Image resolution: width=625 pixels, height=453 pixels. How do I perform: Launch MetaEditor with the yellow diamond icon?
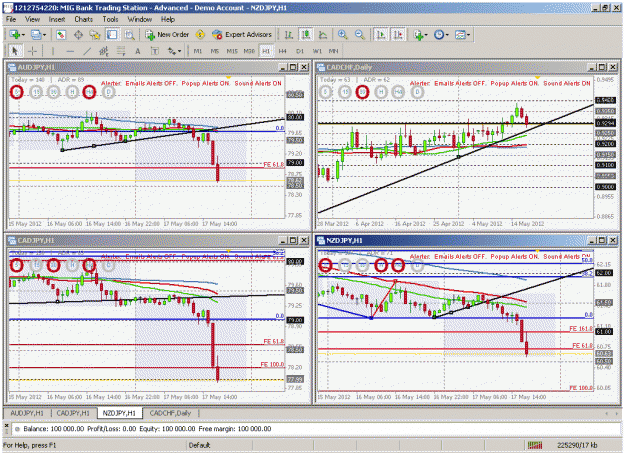tap(200, 35)
